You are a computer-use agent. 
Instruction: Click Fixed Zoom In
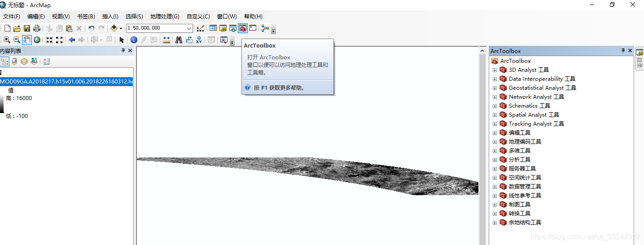(49, 40)
